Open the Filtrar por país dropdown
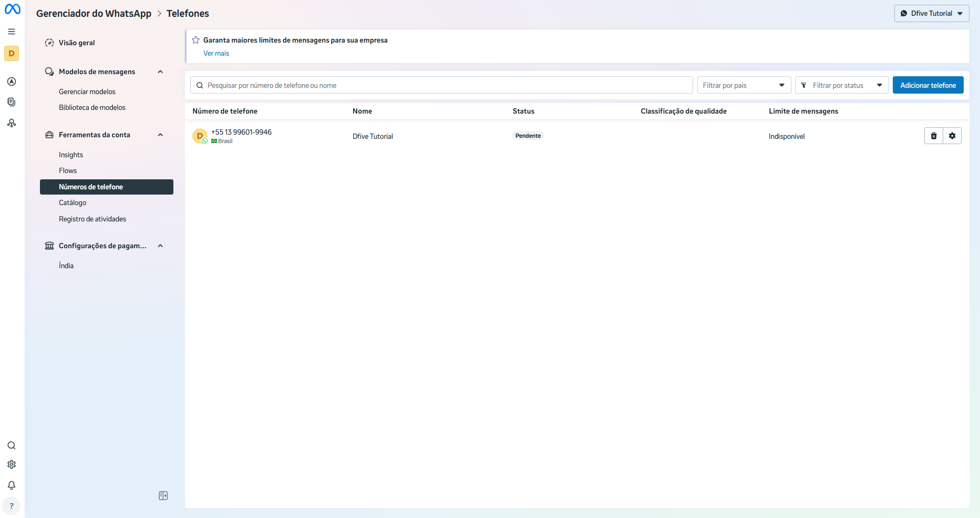Screen dimensions: 980x518 pyautogui.click(x=744, y=85)
